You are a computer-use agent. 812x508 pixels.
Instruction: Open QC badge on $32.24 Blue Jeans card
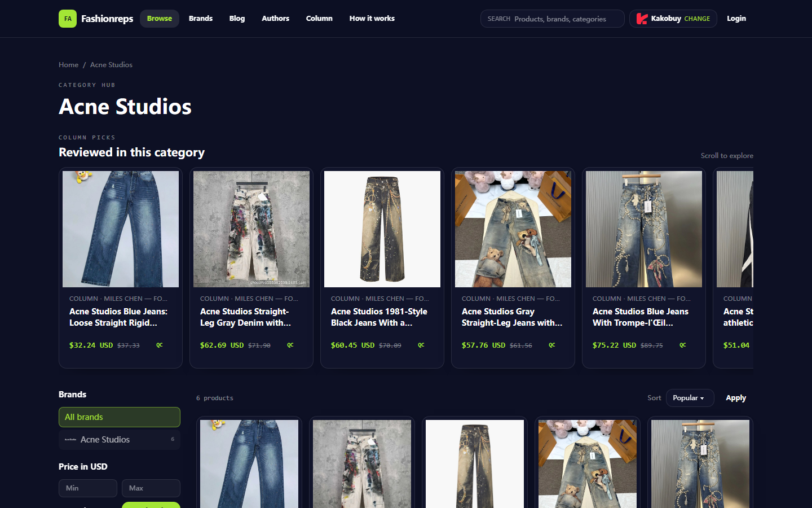coord(160,345)
